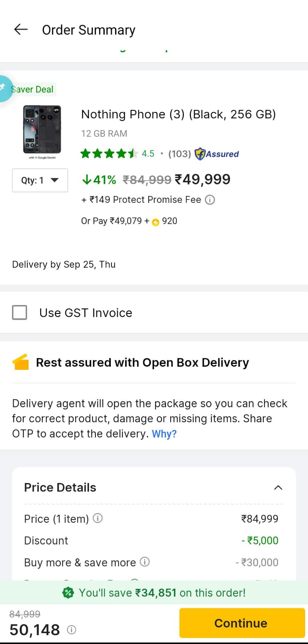Tap the back arrow icon
Image resolution: width=308 pixels, height=644 pixels.
point(21,29)
